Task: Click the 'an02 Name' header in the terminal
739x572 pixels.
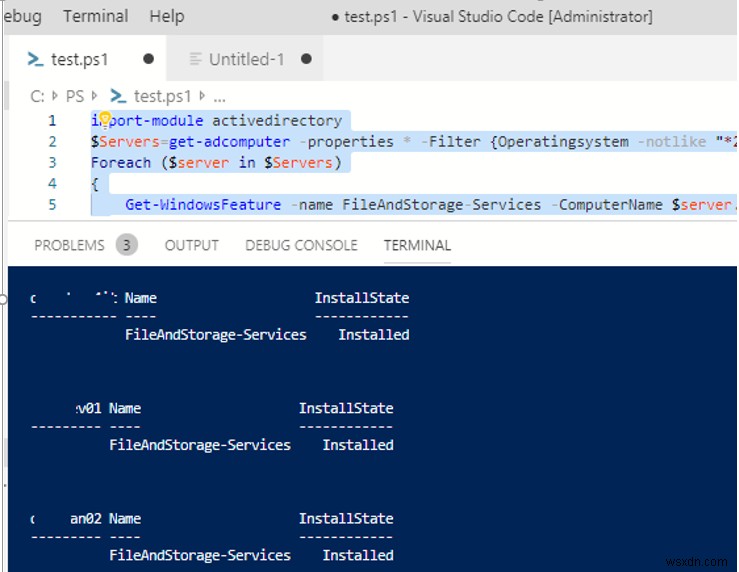Action: tap(106, 519)
